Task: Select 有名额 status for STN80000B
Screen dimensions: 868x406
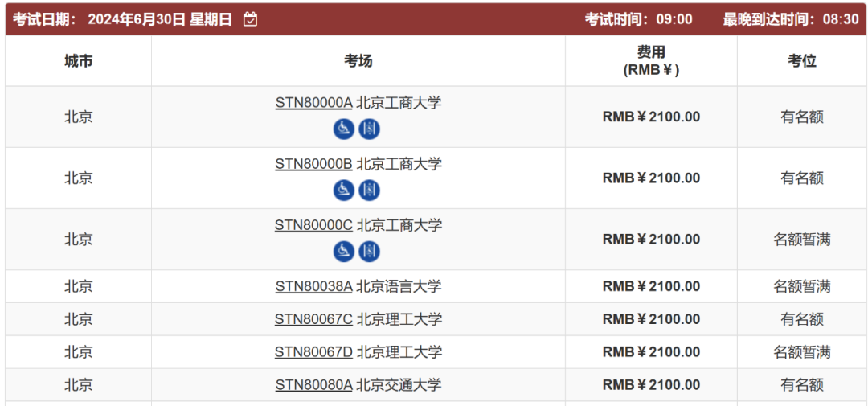Action: click(x=802, y=178)
